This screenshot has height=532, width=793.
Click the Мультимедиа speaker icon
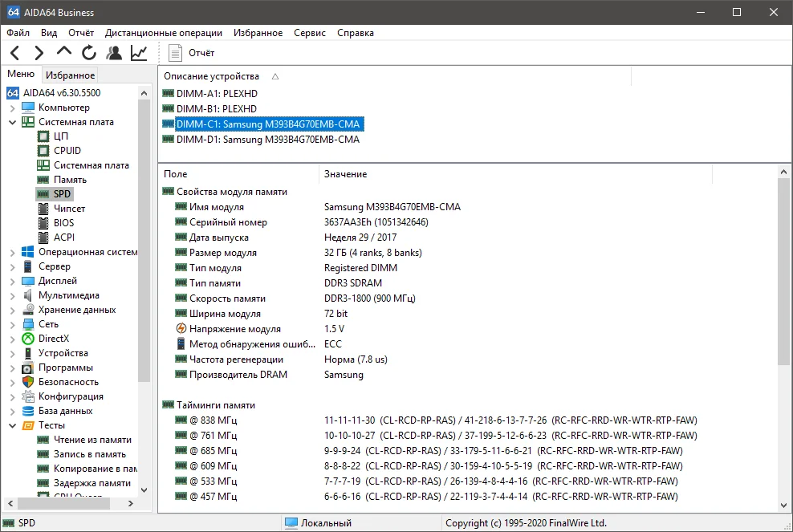28,295
